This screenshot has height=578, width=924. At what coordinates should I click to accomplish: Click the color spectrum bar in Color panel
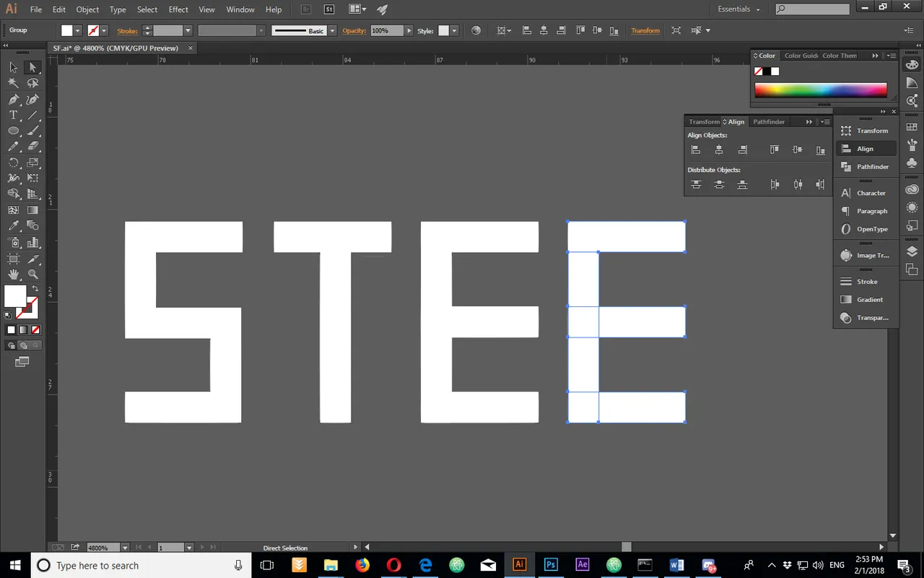point(821,90)
